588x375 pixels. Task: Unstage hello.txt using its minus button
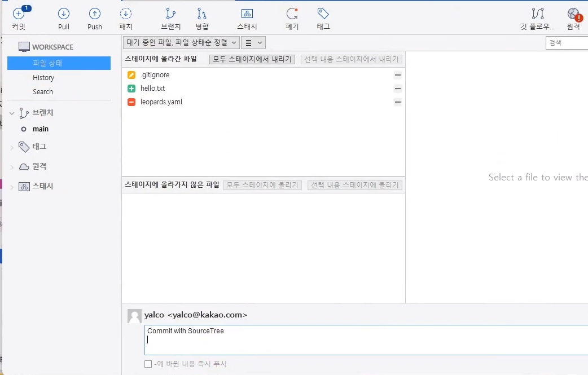[398, 89]
